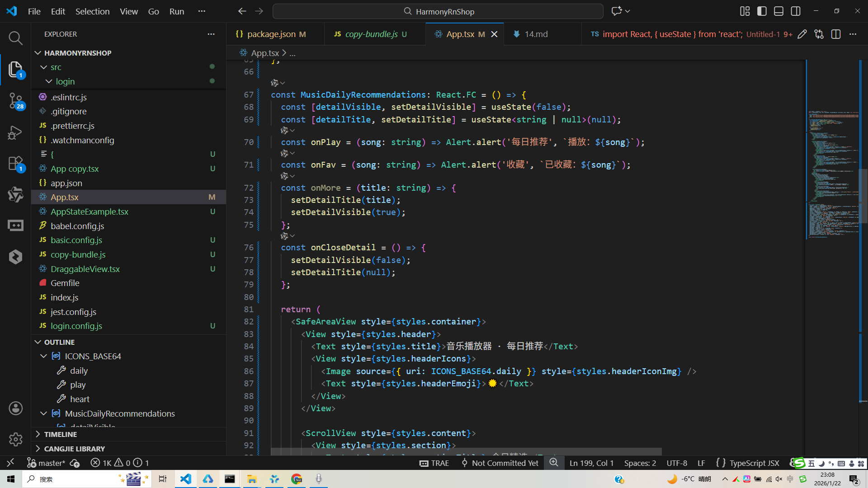
Task: Open the Selection menu
Action: (92, 11)
